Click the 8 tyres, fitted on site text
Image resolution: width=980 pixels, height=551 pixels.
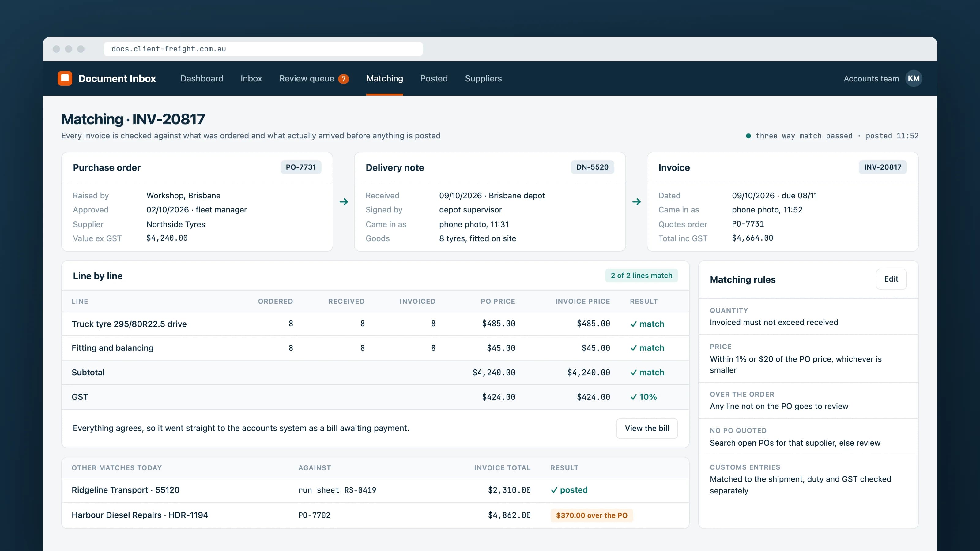coord(477,238)
